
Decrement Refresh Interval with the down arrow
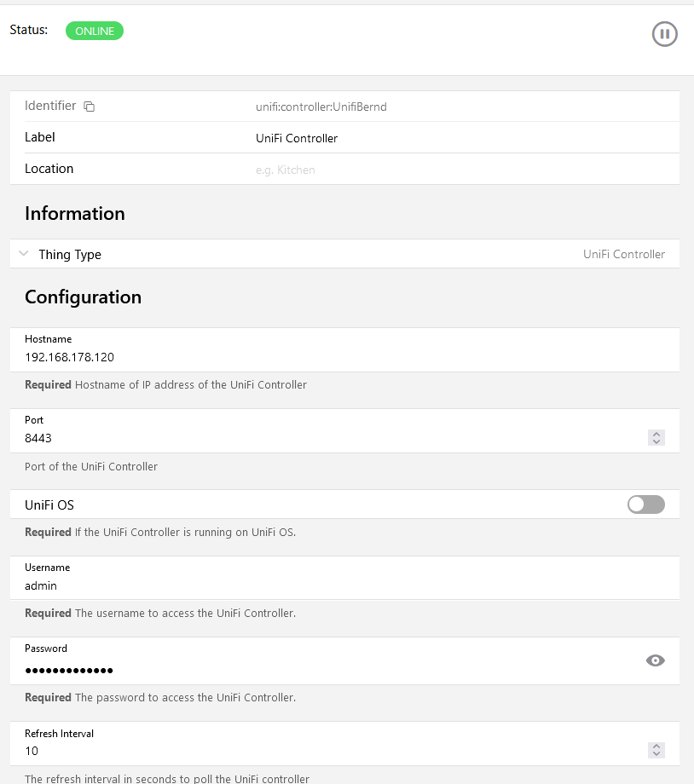pos(656,754)
